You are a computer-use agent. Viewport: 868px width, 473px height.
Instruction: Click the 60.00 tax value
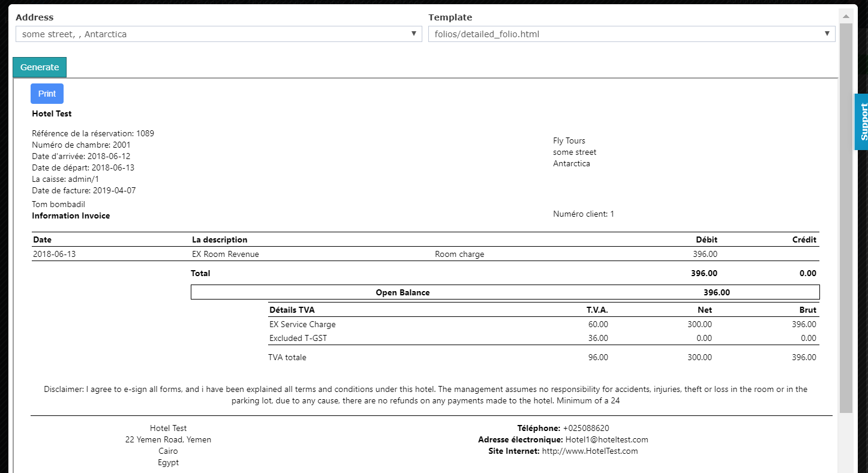click(x=598, y=324)
